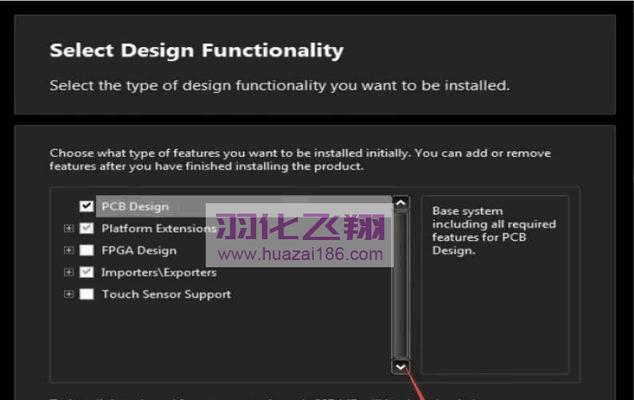Image resolution: width=634 pixels, height=400 pixels.
Task: Click the feature list scroll down arrow
Action: 401,367
